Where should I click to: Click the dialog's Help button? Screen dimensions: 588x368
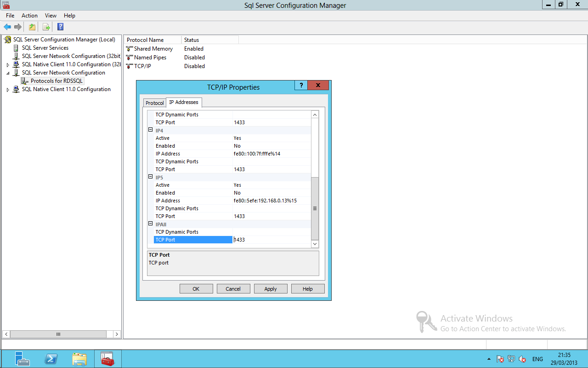(x=308, y=289)
